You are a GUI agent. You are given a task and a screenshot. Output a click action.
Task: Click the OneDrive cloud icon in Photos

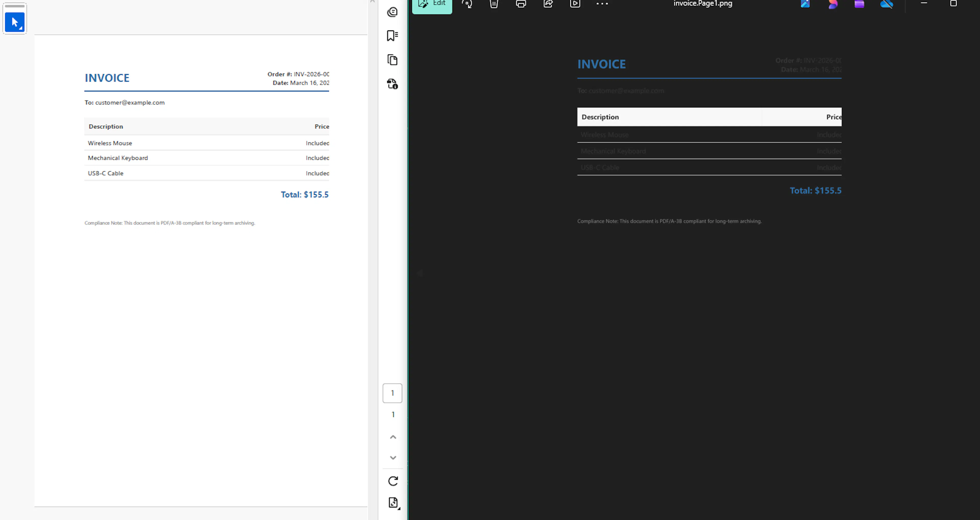887,4
